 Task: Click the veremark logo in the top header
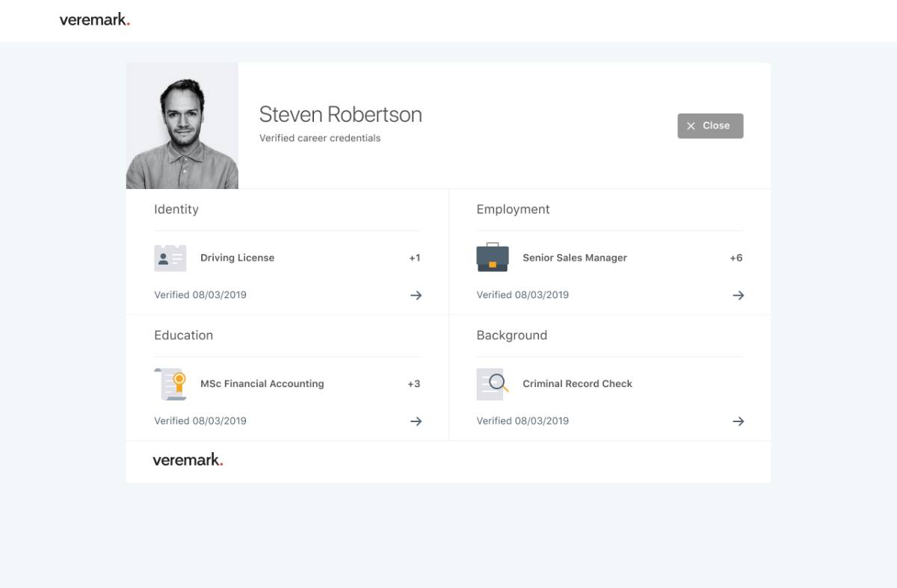(95, 20)
